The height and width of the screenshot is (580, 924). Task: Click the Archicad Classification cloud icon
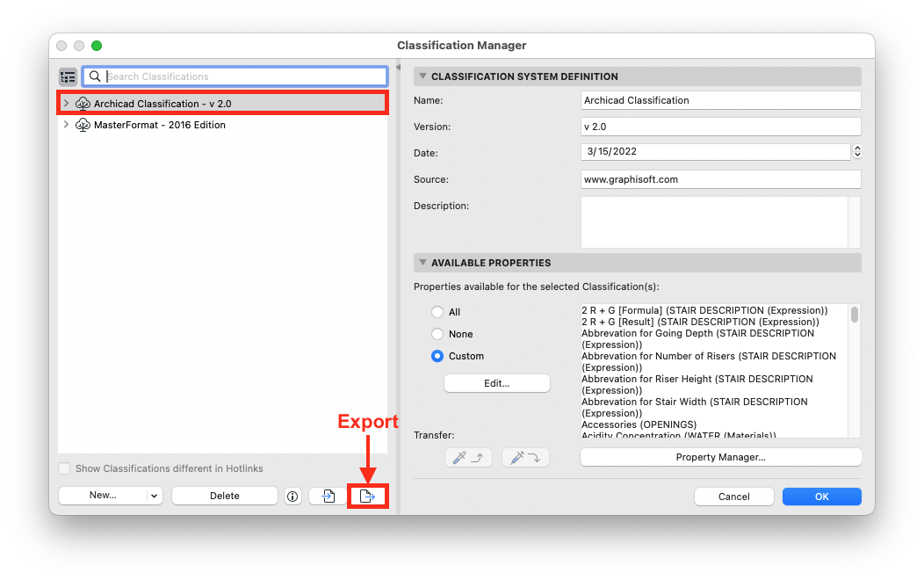point(83,104)
